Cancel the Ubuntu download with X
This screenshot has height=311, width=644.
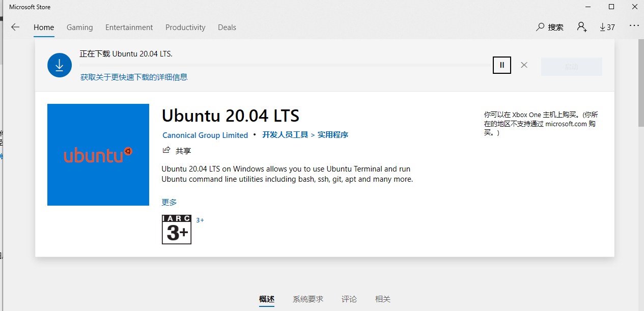coord(524,65)
